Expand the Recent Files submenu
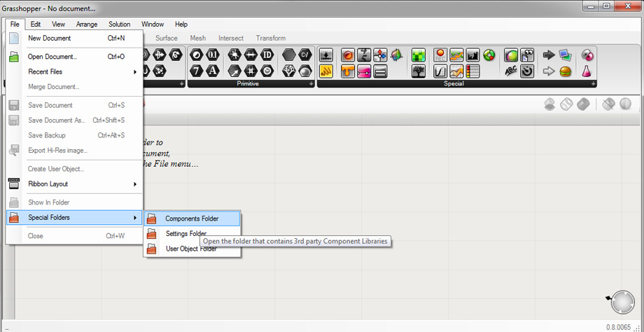This screenshot has width=644, height=332. pos(74,72)
